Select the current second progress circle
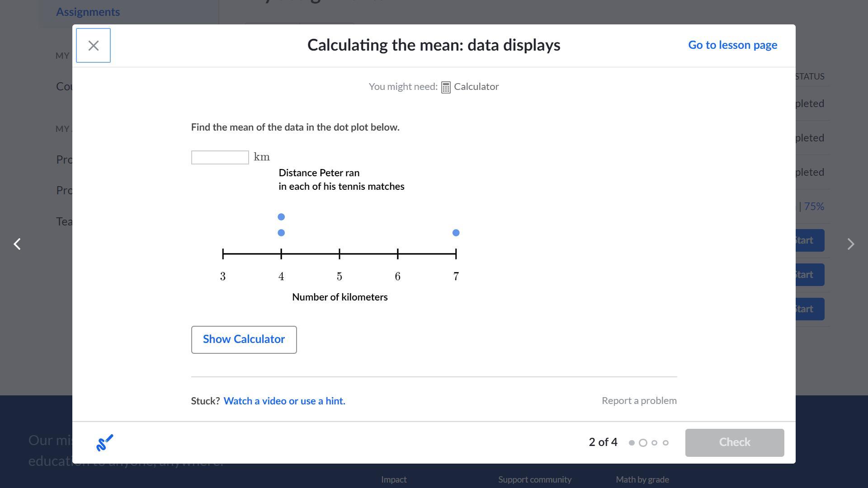868x488 pixels. [x=643, y=443]
